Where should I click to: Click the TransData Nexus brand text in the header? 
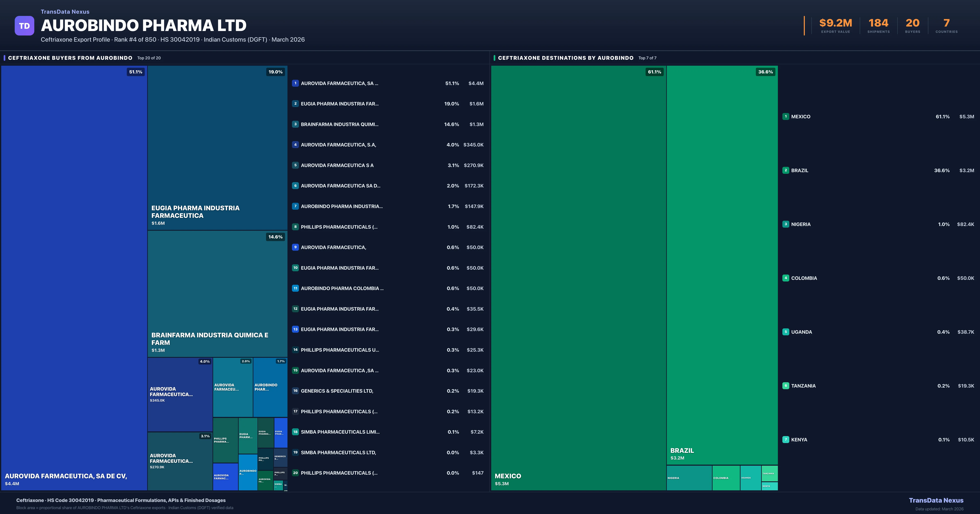tap(65, 11)
